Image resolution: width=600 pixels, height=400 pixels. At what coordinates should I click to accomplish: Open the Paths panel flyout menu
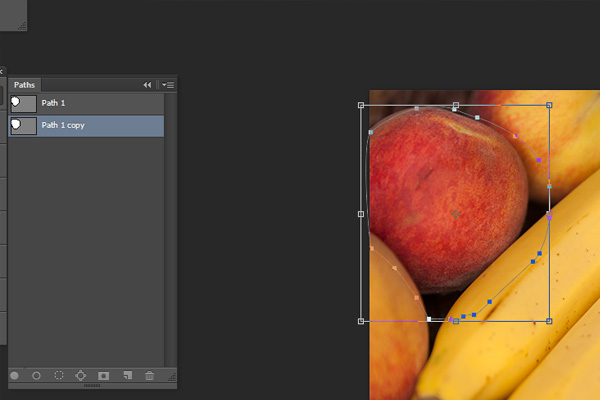(168, 85)
